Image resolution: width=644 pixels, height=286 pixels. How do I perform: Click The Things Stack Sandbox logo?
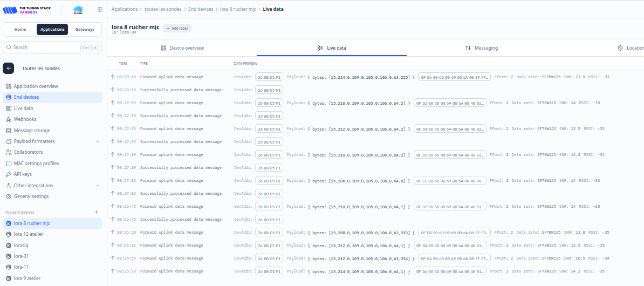[x=29, y=10]
